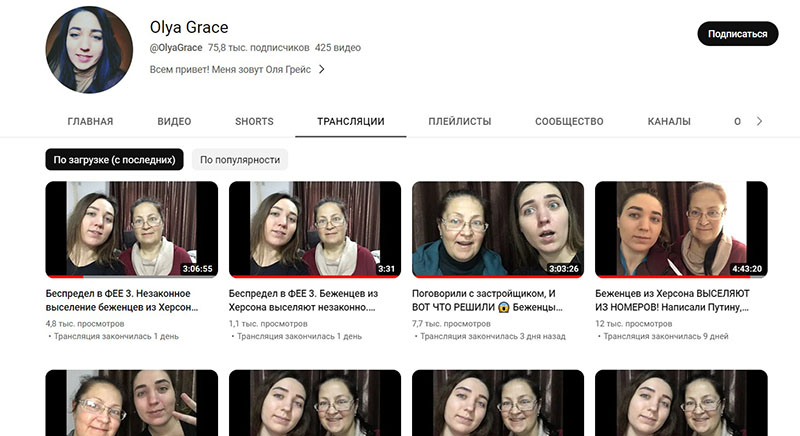This screenshot has height=436, width=800.
Task: Open title 'Поговорили с застройщиком, И ВОТ ЧТО РЕШИЛИ'
Action: point(487,300)
